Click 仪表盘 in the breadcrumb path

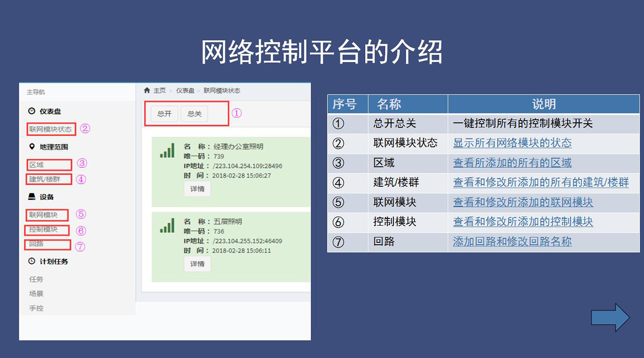185,91
